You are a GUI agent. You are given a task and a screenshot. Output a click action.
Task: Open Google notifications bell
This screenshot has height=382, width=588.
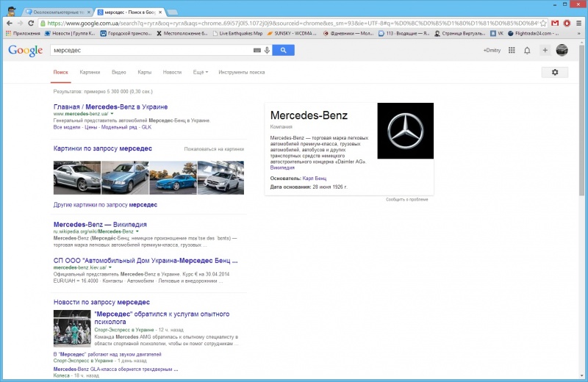point(527,50)
